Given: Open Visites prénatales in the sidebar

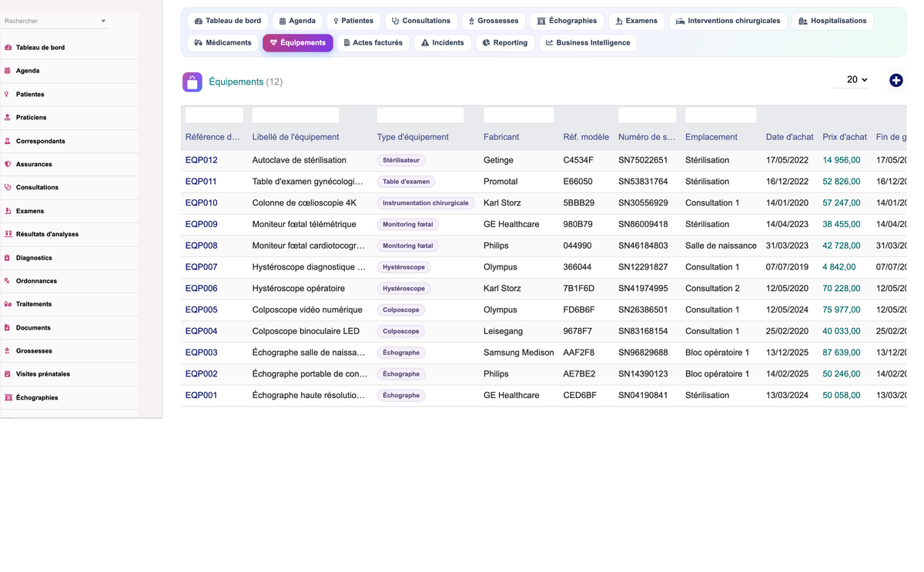Looking at the screenshot, I should 43,374.
